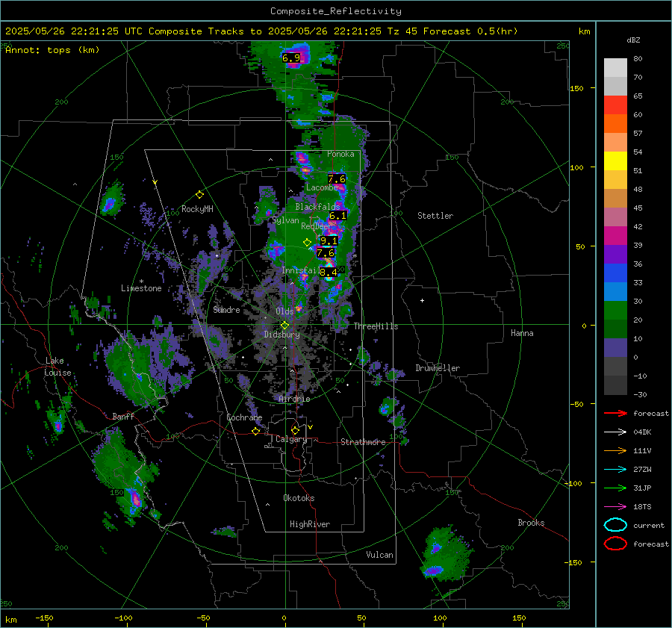Click the Drumheller city label

tap(438, 368)
